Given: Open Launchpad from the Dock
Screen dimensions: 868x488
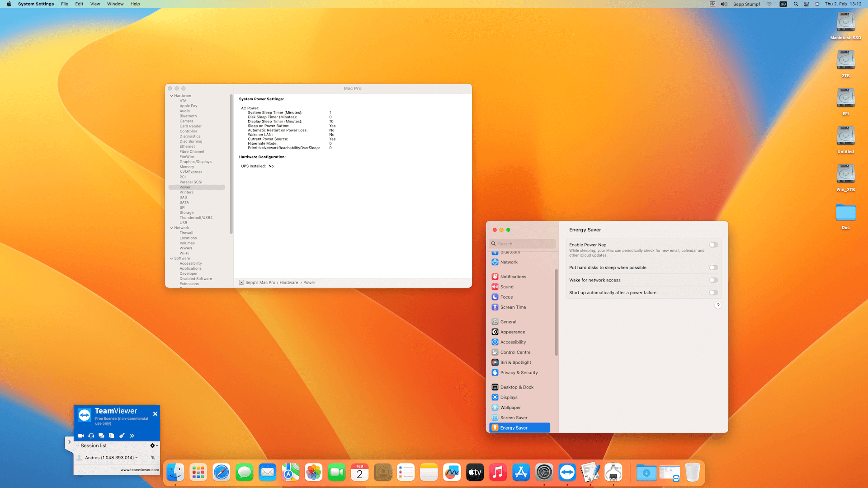Looking at the screenshot, I should point(198,473).
